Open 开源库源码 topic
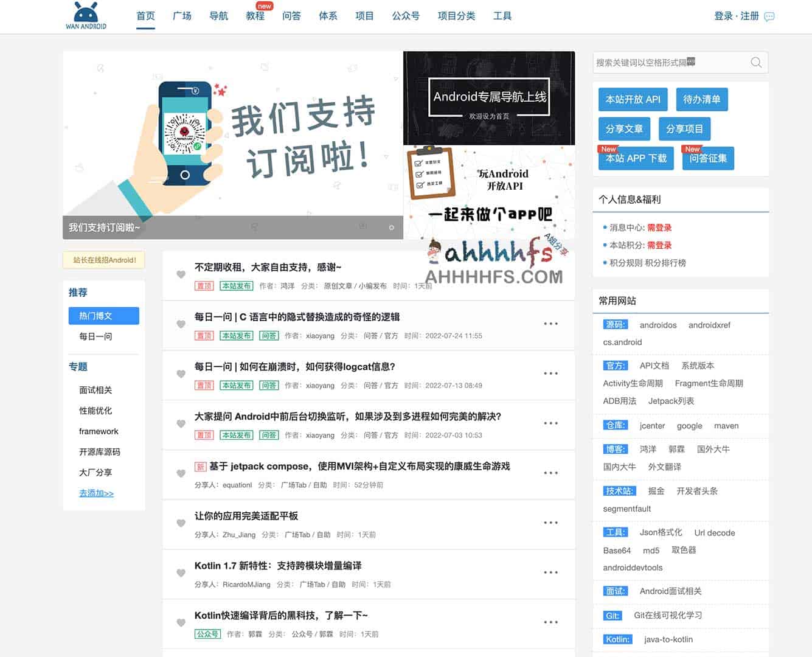The image size is (812, 657). pos(100,452)
